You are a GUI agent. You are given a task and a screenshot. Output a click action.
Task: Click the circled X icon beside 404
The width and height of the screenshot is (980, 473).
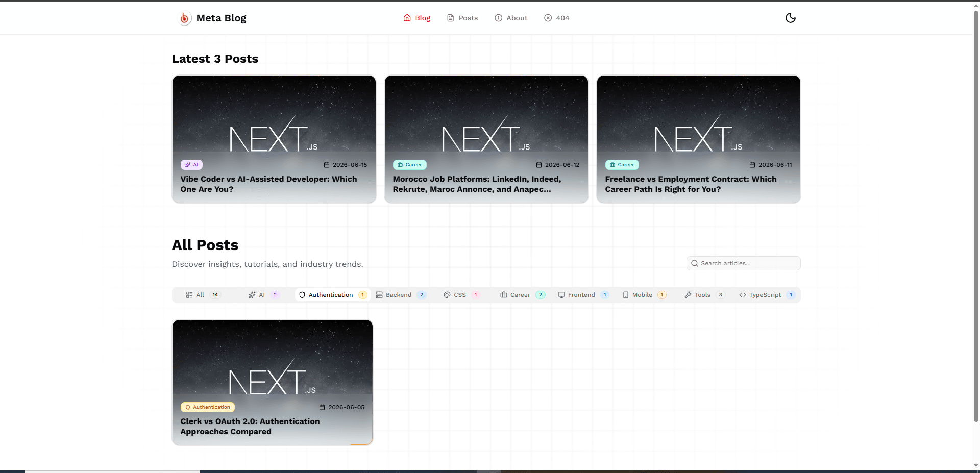click(548, 18)
